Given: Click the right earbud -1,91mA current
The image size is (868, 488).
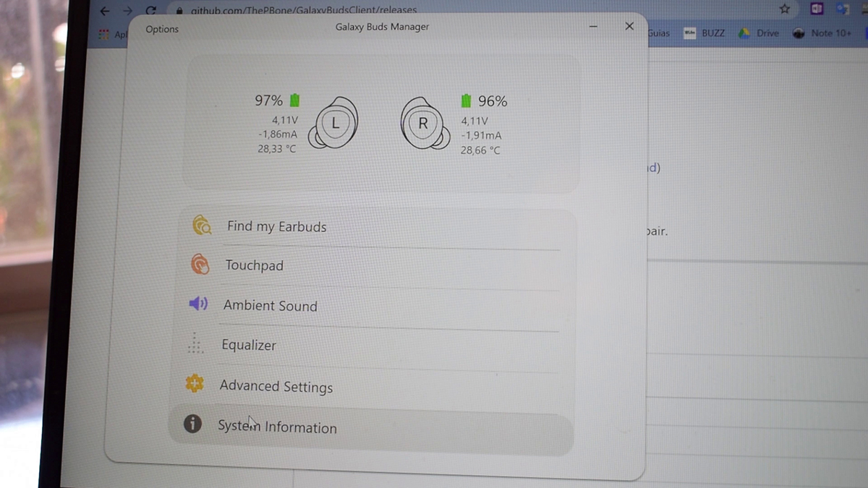Looking at the screenshot, I should coord(481,135).
